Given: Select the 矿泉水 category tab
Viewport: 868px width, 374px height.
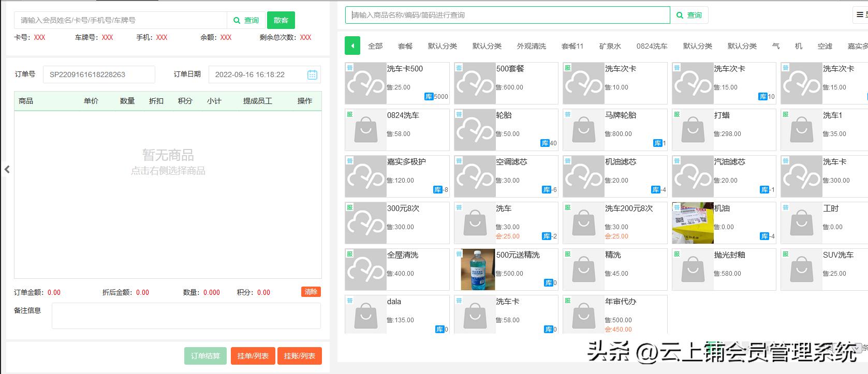Looking at the screenshot, I should pyautogui.click(x=610, y=46).
